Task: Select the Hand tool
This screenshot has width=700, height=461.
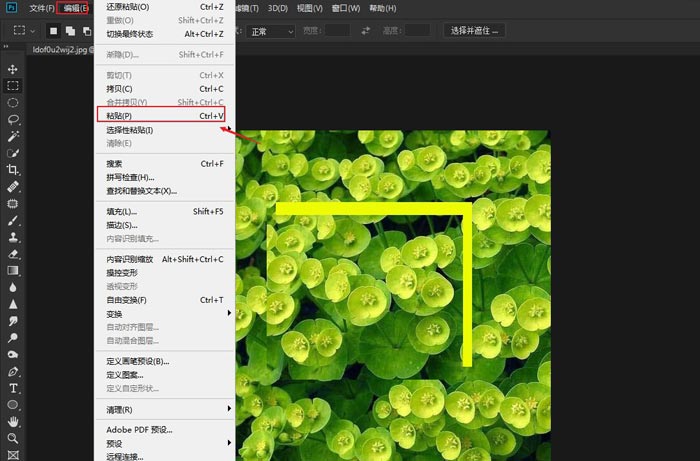Action: 12,422
